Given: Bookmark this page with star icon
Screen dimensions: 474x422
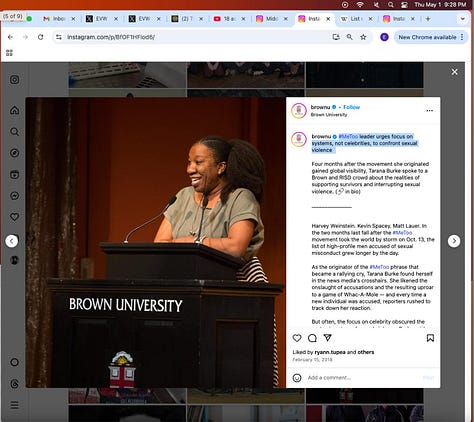Looking at the screenshot, I should click(363, 37).
